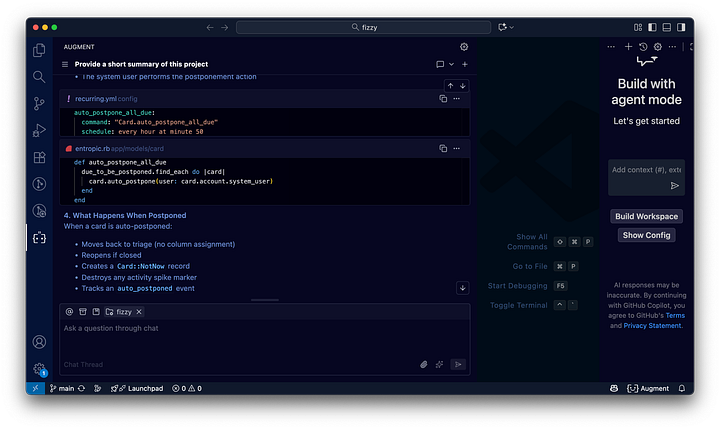
Task: Synchronize changes icon next to main
Action: coord(81,389)
